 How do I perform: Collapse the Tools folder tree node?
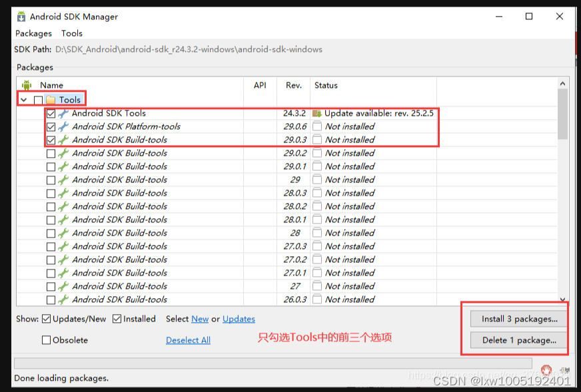click(x=24, y=100)
